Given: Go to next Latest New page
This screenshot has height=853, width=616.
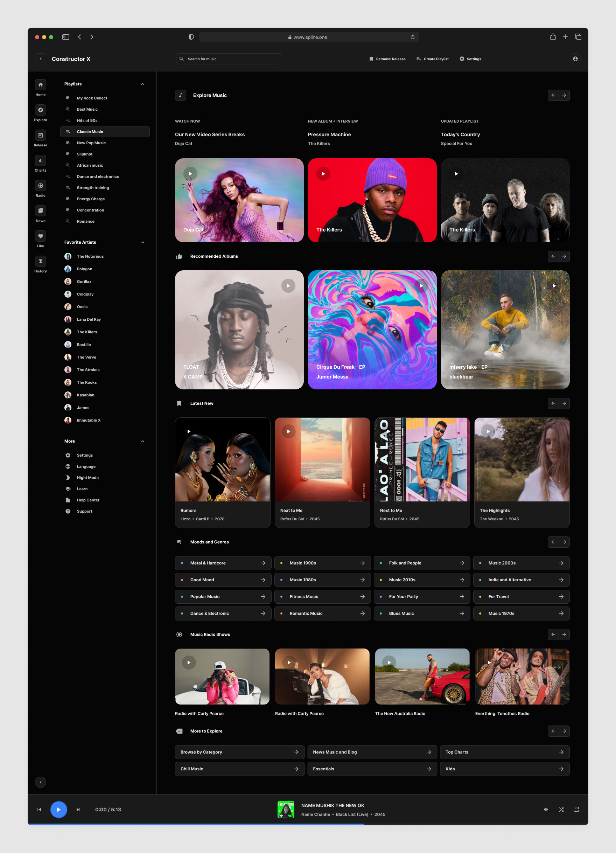Looking at the screenshot, I should coord(564,403).
